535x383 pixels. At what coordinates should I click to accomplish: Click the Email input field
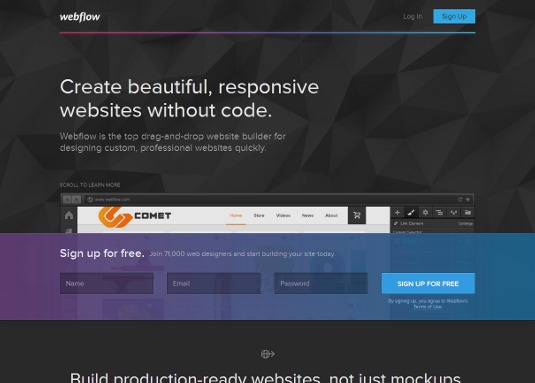[x=214, y=283]
